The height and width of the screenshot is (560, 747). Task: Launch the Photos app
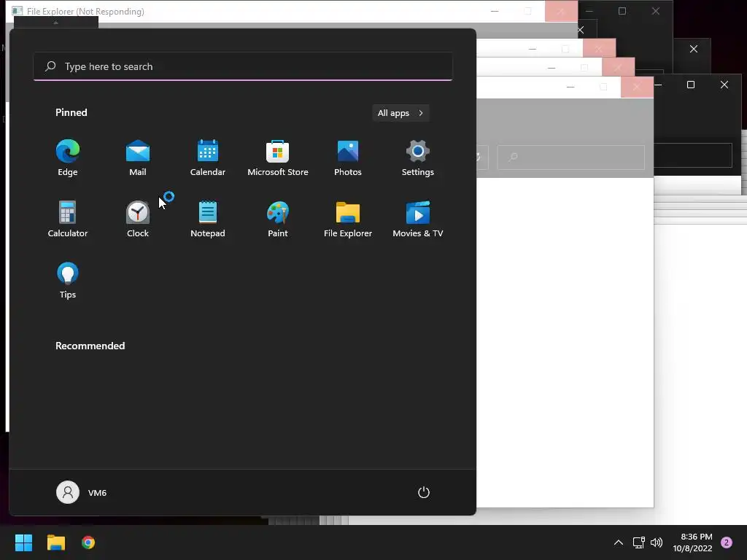tap(348, 158)
